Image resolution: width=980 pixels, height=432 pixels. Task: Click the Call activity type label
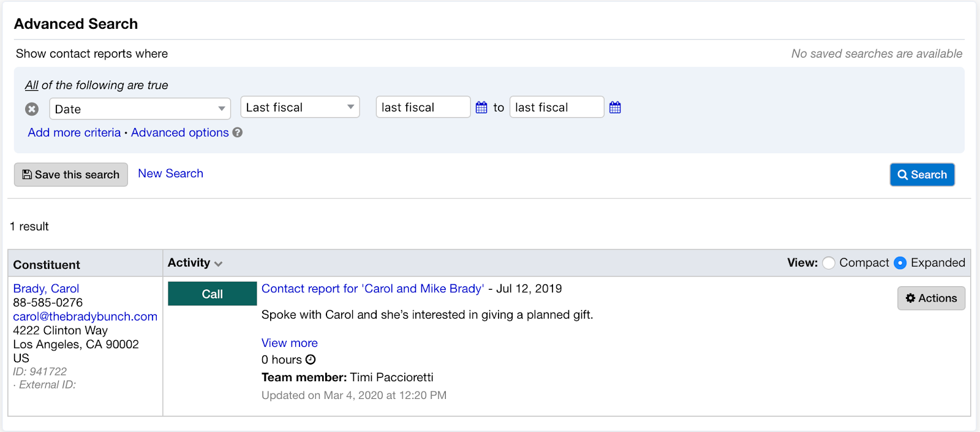(213, 294)
